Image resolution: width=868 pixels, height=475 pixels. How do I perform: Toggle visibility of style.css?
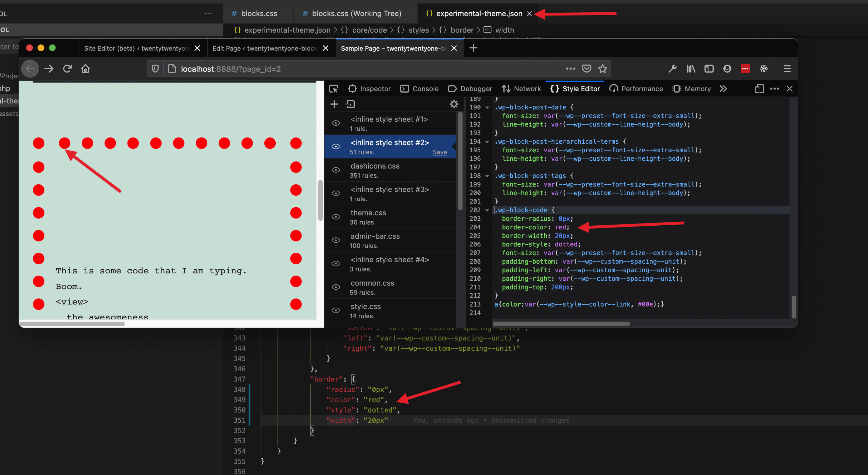click(336, 310)
